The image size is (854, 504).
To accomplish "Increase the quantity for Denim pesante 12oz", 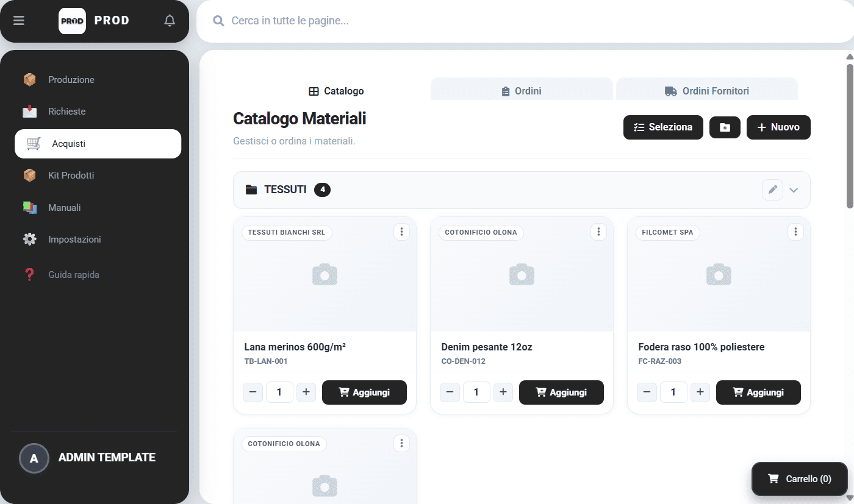I will point(503,392).
